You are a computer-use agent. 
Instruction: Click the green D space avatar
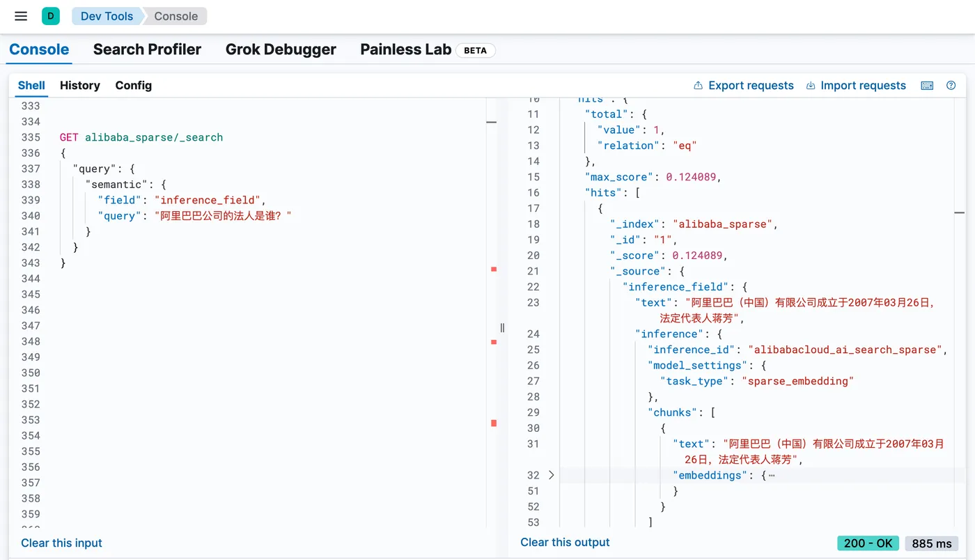(51, 16)
